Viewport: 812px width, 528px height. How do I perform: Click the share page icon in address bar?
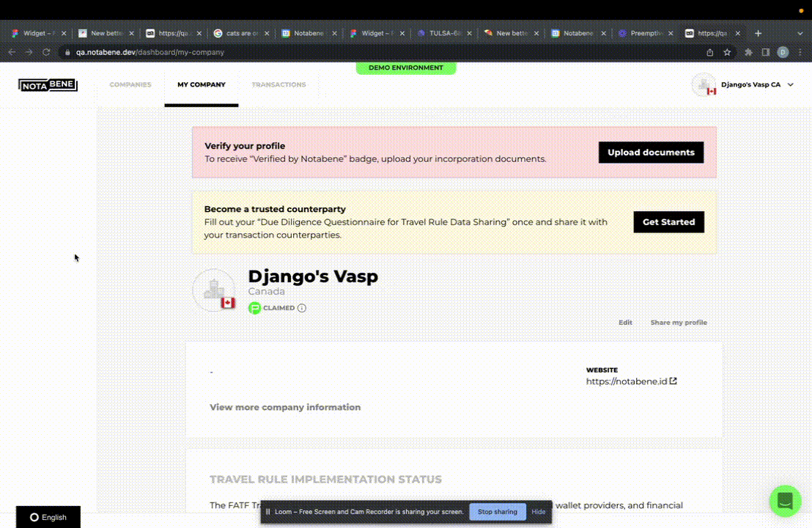710,52
